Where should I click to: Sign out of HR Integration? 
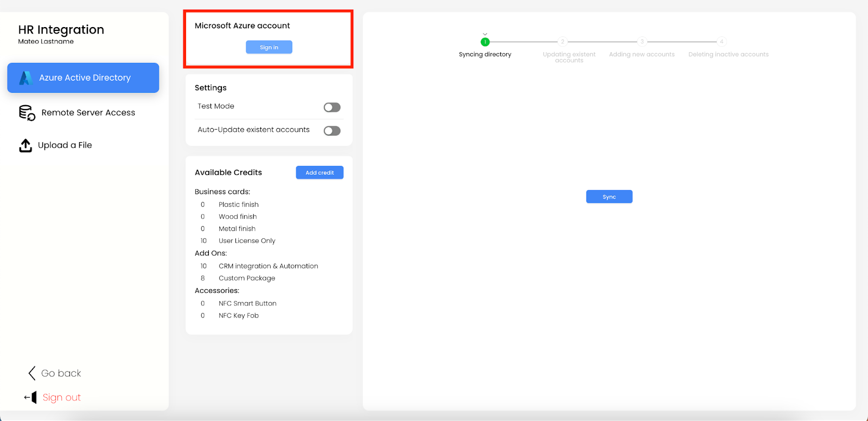53,398
